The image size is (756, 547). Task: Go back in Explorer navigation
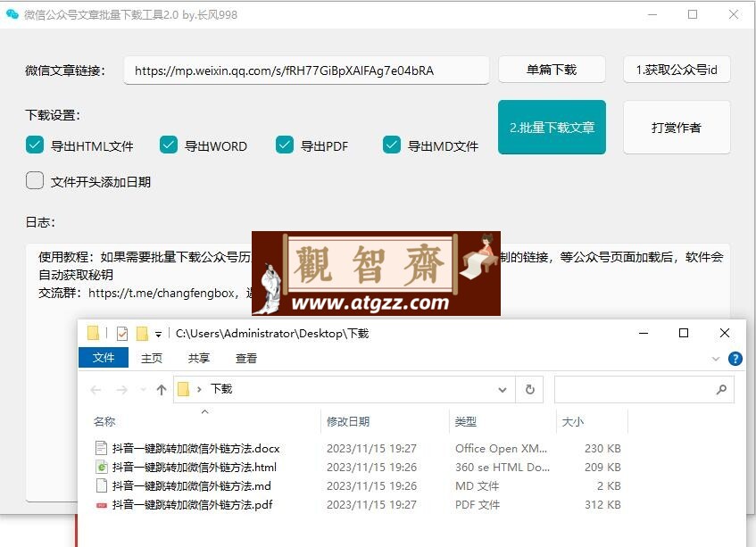click(96, 389)
